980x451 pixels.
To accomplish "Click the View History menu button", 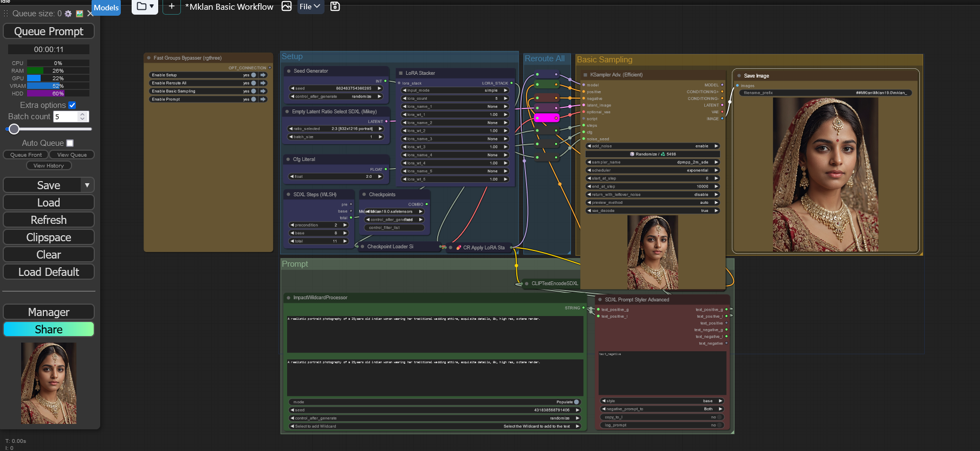I will [49, 166].
